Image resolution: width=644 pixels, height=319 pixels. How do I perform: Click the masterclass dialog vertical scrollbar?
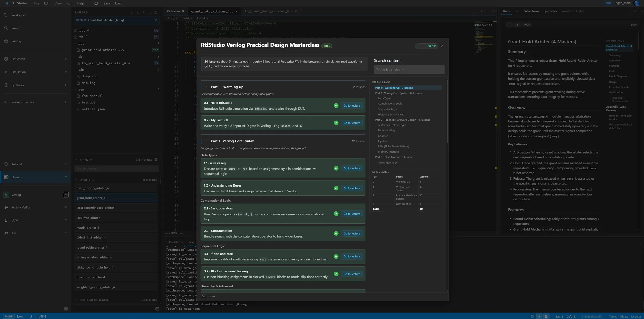[447, 111]
